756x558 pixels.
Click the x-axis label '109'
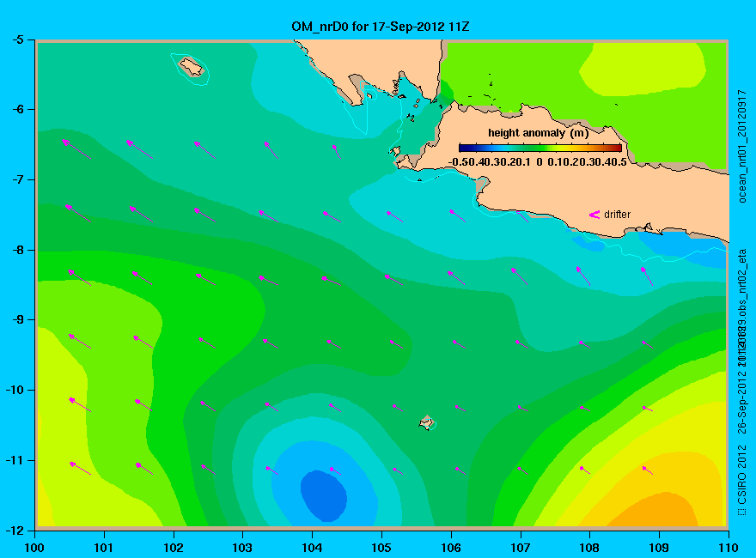click(x=659, y=548)
